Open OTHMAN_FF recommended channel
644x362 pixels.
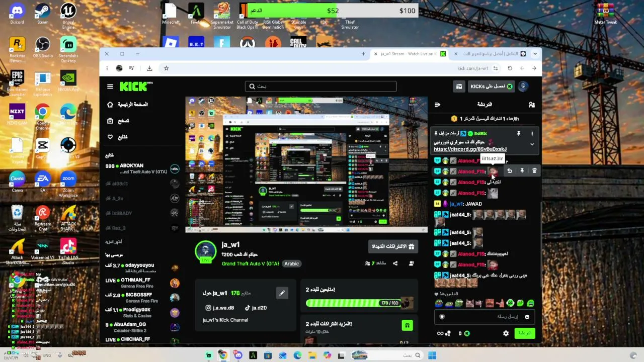(142, 283)
